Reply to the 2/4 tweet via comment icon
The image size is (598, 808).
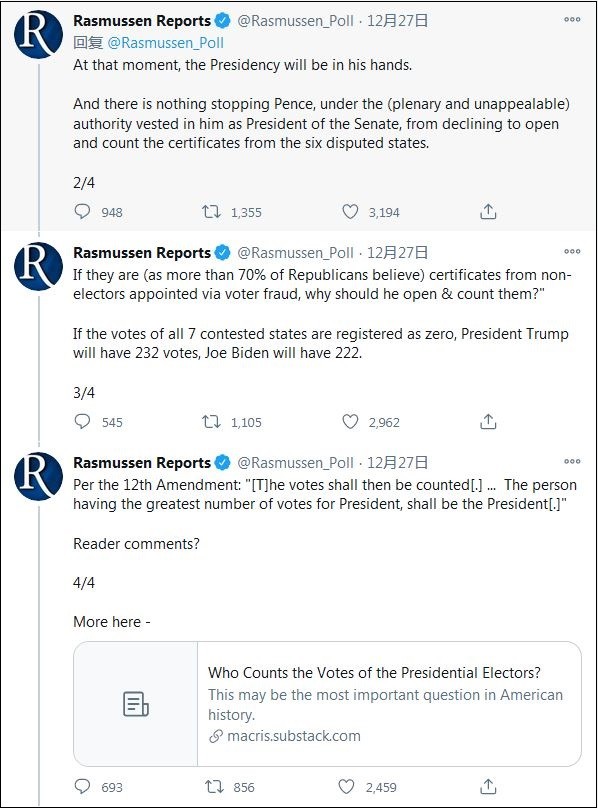(x=82, y=212)
